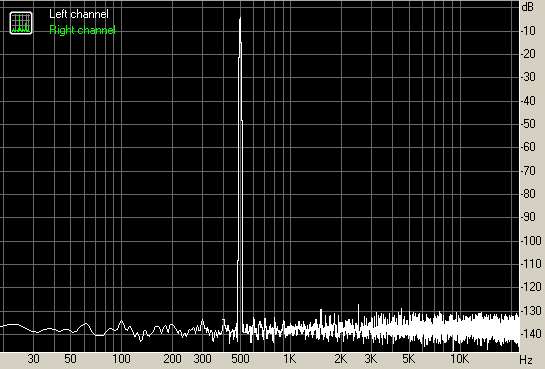Screen dimensions: 545x369
Task: Select the 'Right channel' legend label
Action: point(82,30)
